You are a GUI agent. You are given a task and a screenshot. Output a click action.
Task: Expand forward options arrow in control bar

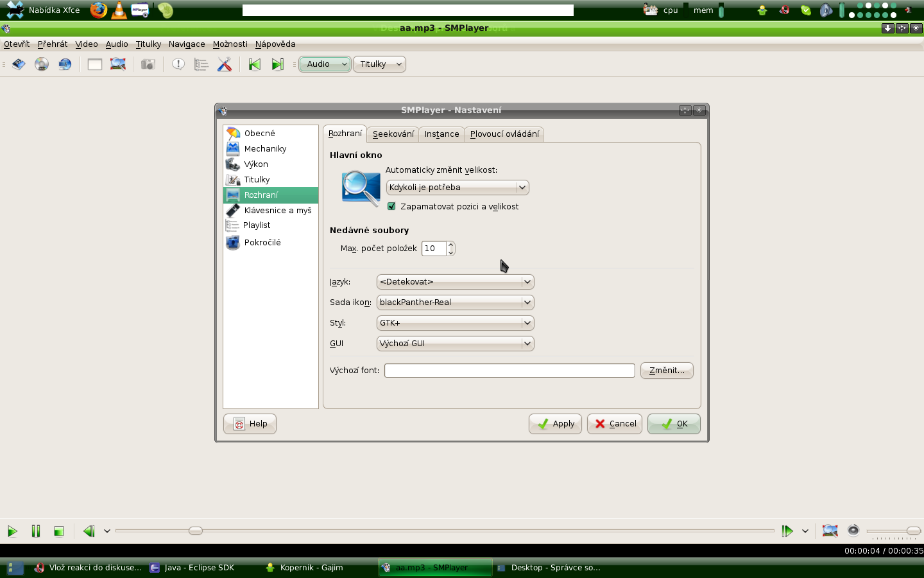tap(805, 531)
